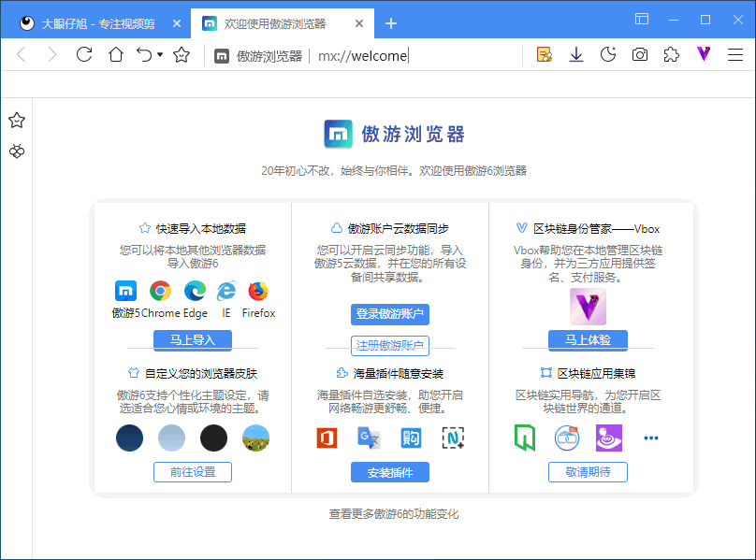Click the 傲游浏览器 site identity badge
756x560 pixels.
pos(258,56)
